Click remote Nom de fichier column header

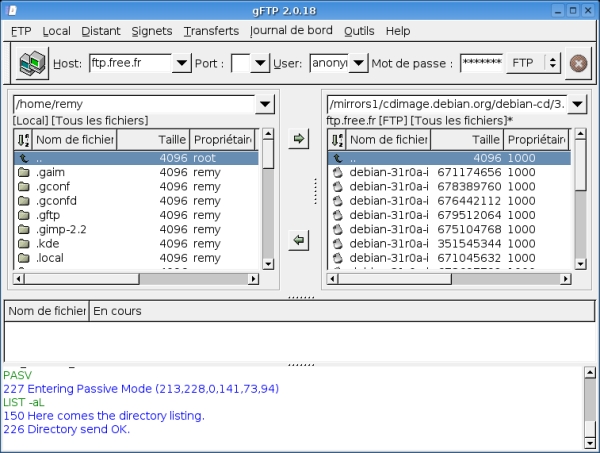click(x=388, y=140)
